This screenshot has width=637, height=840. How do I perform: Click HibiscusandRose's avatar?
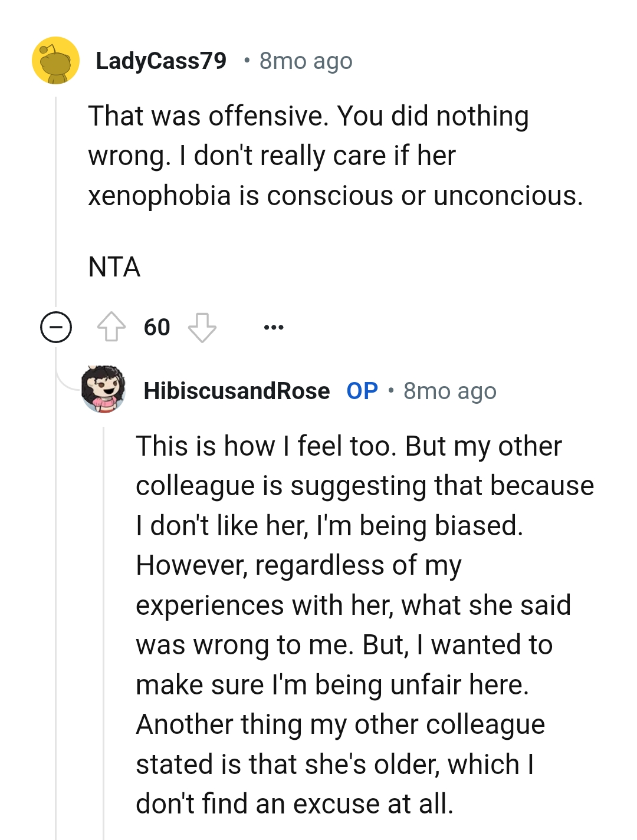[x=103, y=390]
